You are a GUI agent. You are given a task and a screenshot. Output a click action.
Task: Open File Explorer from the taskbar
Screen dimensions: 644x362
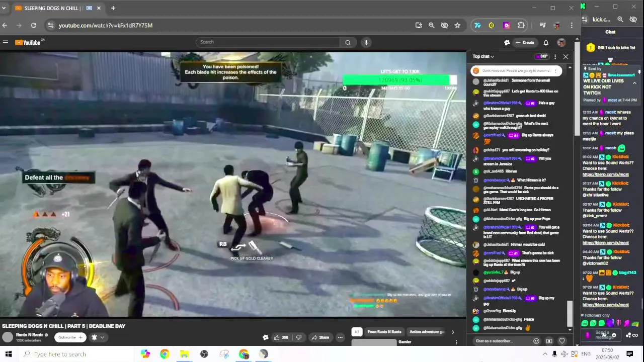click(x=184, y=354)
